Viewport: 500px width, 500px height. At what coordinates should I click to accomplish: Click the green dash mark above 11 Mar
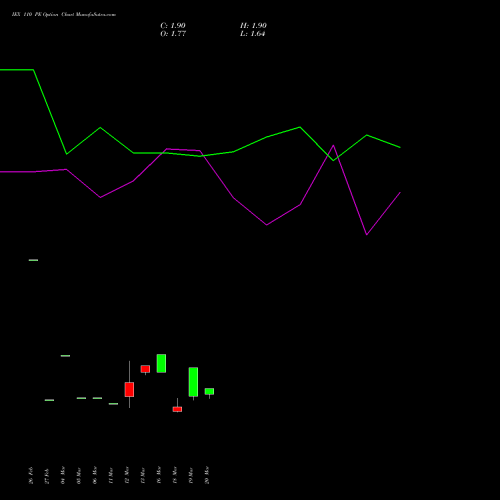pyautogui.click(x=113, y=404)
